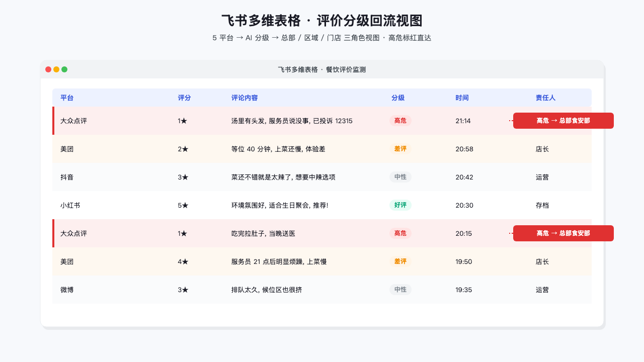Click 运营 in the 微博 row
Image resolution: width=644 pixels, height=362 pixels.
coord(542,290)
